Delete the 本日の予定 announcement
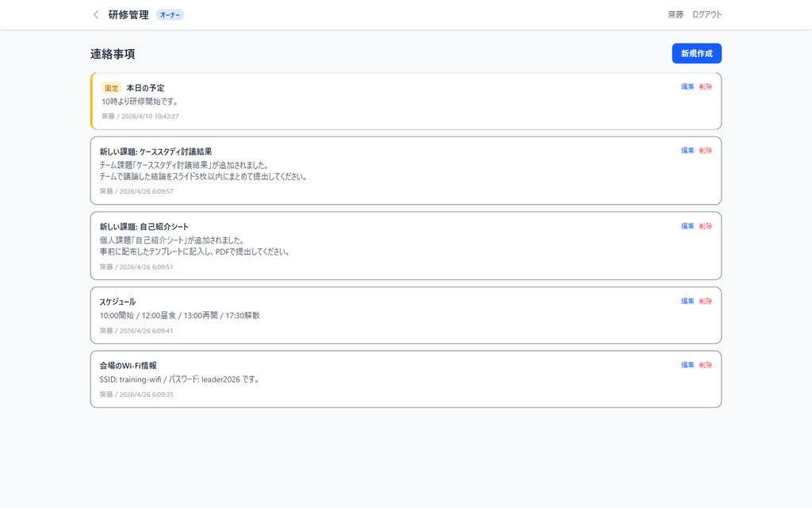This screenshot has width=812, height=508. tap(706, 86)
